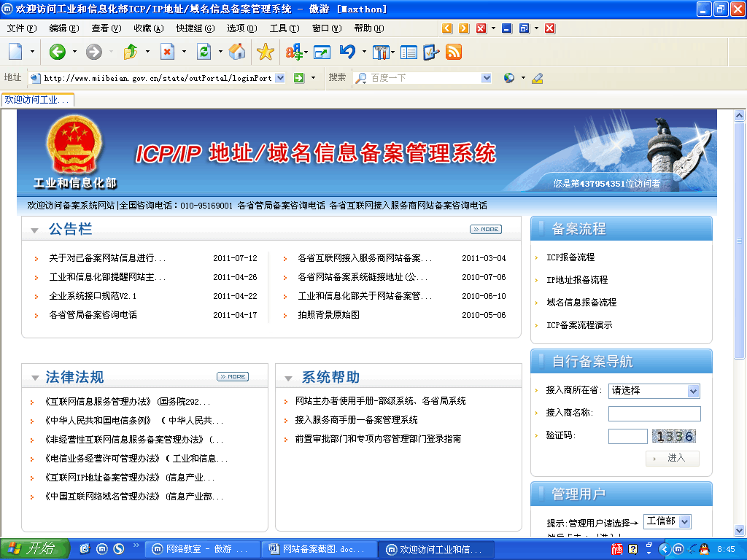Image resolution: width=747 pixels, height=560 pixels.
Task: Expand the address bar URL history dropdown
Action: point(280,78)
